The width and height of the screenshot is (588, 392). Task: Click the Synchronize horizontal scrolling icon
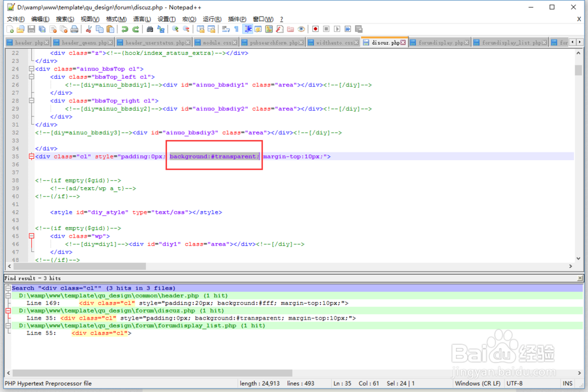pyautogui.click(x=212, y=29)
